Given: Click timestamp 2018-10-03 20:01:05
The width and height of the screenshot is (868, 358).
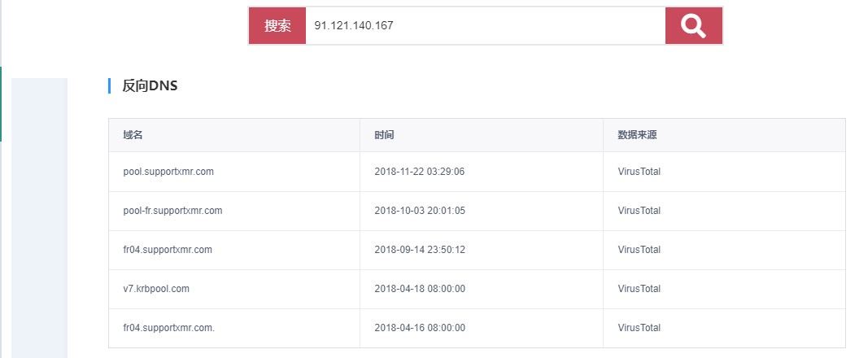Looking at the screenshot, I should click(x=420, y=211).
